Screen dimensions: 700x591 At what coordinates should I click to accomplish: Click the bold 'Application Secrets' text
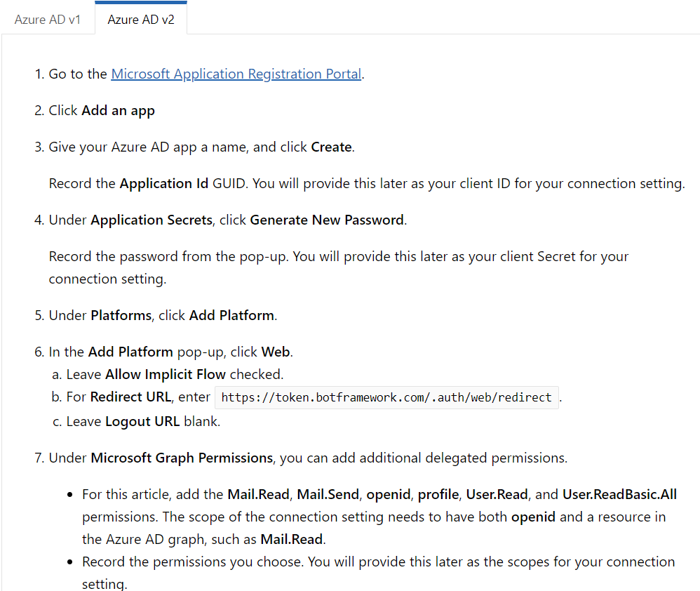(x=152, y=220)
